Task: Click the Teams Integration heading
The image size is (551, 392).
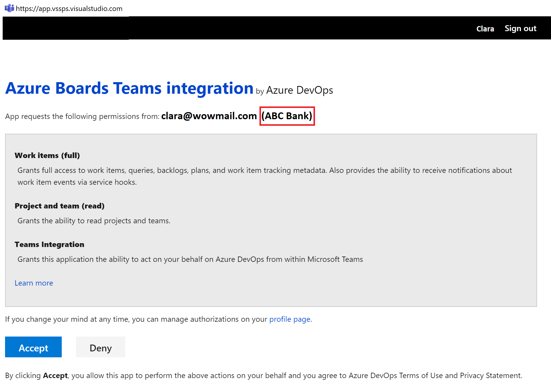Action: pyautogui.click(x=49, y=244)
